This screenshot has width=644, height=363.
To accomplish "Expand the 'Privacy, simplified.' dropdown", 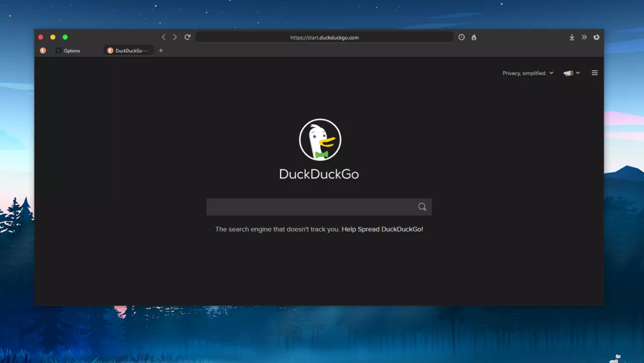I will (x=528, y=73).
